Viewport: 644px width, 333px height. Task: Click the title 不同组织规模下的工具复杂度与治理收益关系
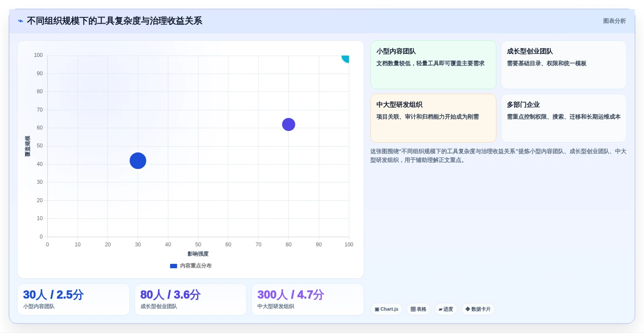[115, 21]
